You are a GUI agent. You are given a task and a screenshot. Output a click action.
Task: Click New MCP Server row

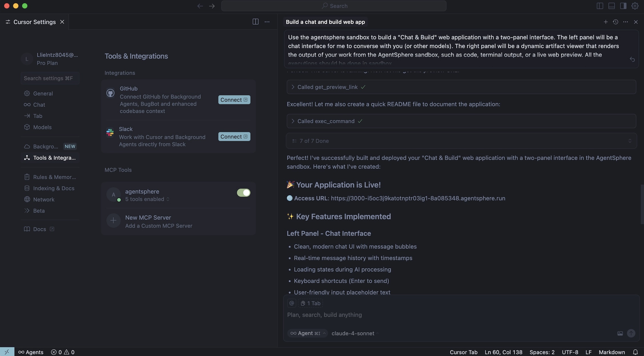[x=178, y=221]
